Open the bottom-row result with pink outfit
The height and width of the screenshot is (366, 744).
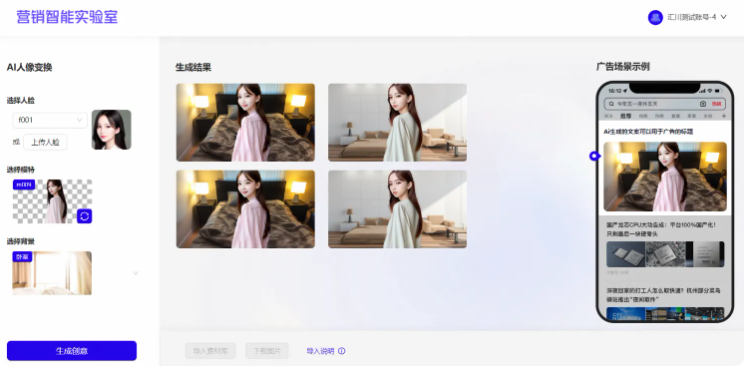[245, 209]
